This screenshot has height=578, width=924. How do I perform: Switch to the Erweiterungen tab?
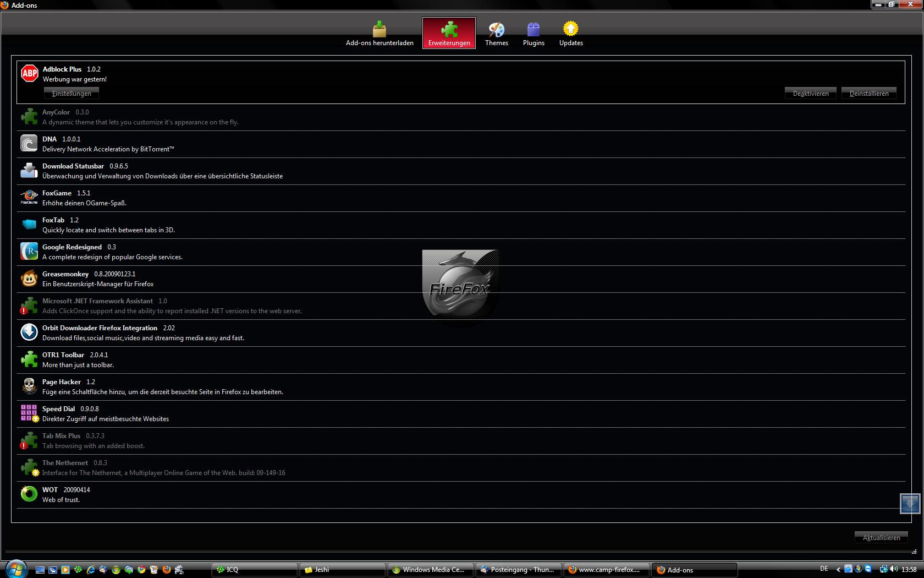(449, 33)
